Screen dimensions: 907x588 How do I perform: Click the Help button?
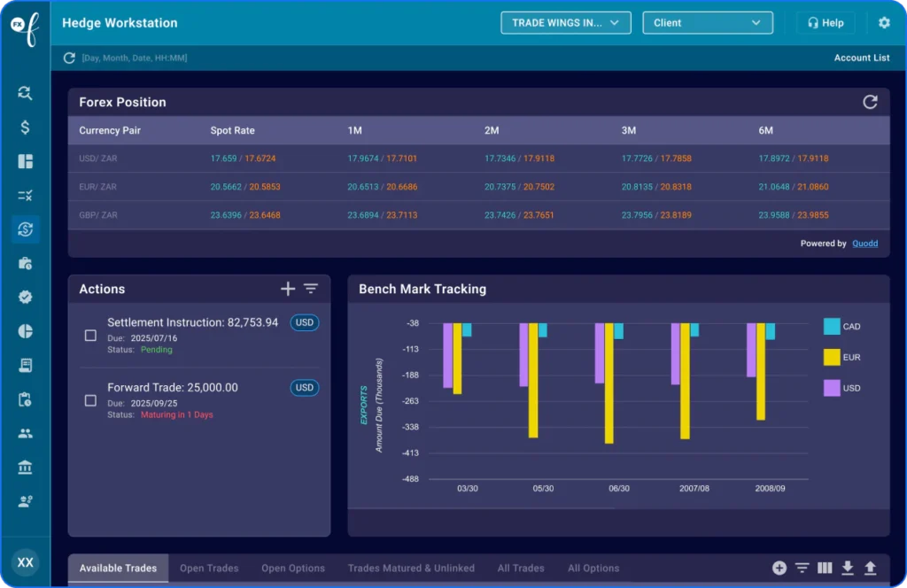pos(826,23)
